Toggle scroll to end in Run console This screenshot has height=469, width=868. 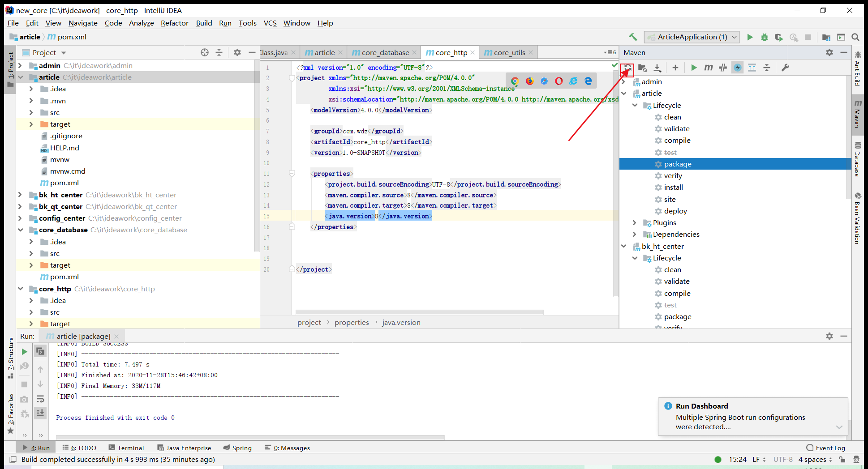40,413
